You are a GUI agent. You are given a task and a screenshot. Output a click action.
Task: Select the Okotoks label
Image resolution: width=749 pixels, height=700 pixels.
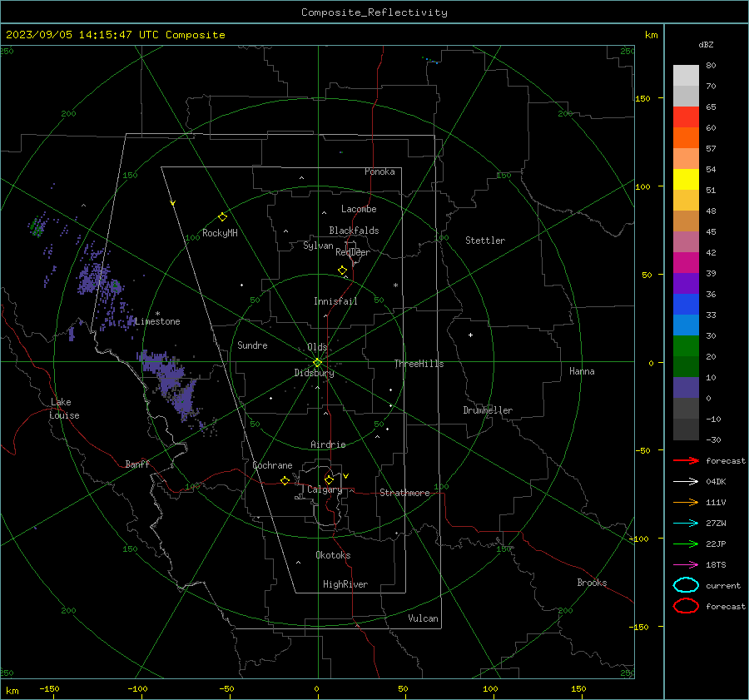coord(333,555)
